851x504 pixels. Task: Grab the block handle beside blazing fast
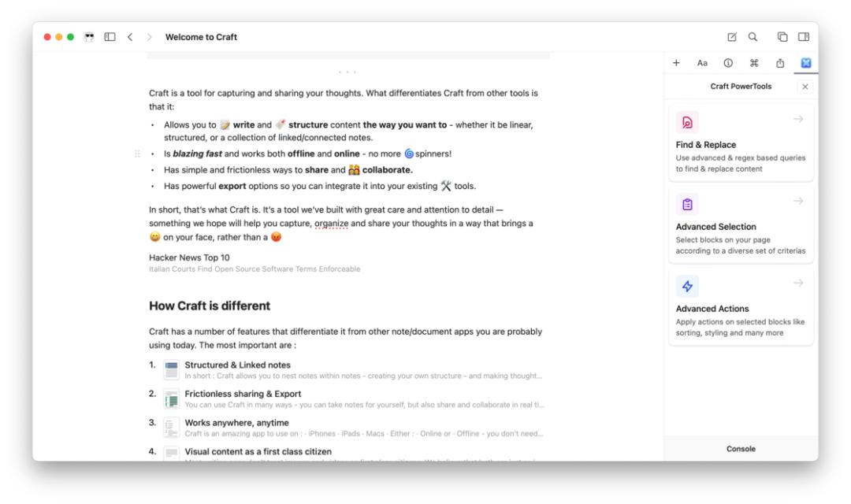pos(137,154)
